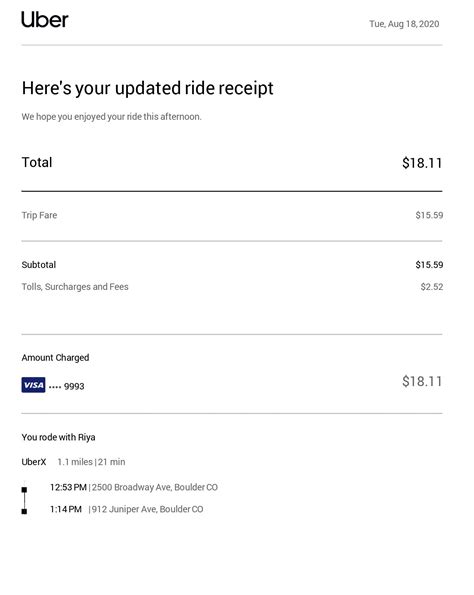Select the Trip Fare label
This screenshot has width=474, height=595.
coord(39,215)
